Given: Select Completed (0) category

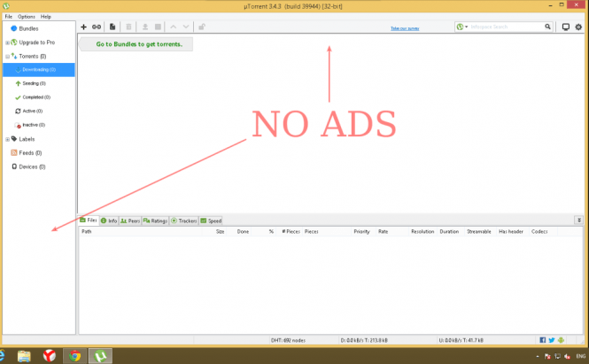Looking at the screenshot, I should coord(36,97).
